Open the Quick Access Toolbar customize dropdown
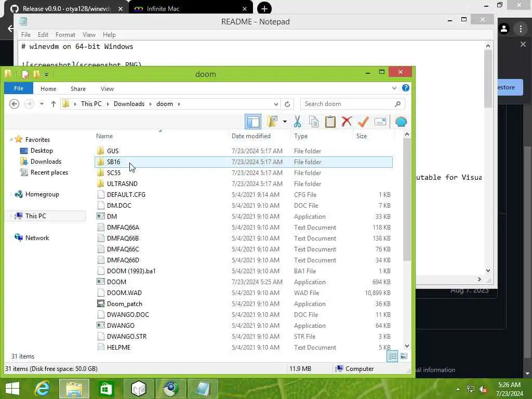The image size is (532, 399). coord(46,74)
